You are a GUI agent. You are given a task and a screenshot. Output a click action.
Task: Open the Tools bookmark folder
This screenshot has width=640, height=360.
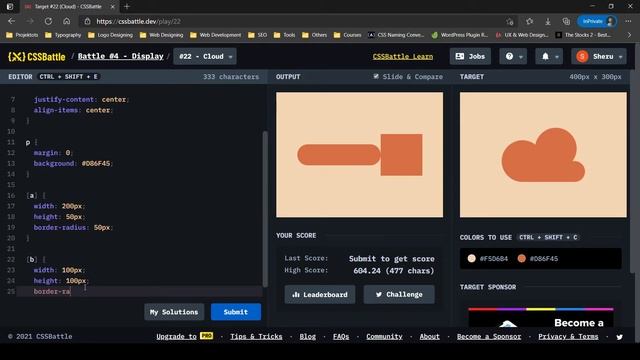pos(284,35)
